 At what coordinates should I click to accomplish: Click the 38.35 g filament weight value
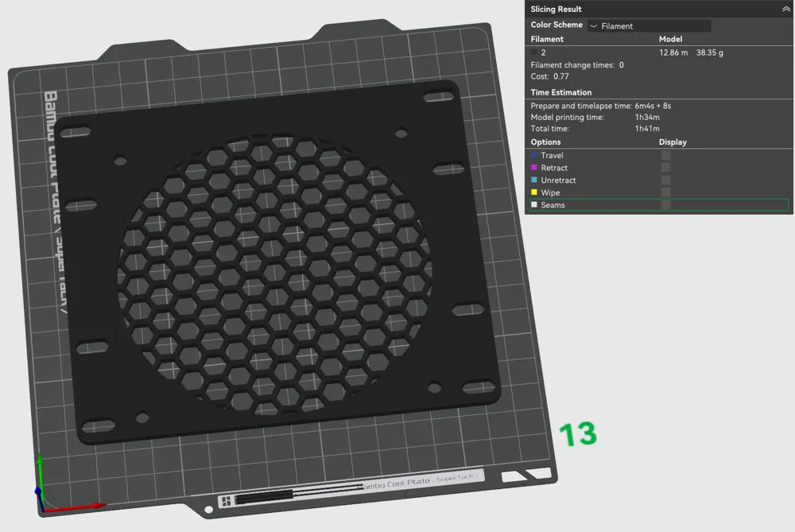[710, 52]
